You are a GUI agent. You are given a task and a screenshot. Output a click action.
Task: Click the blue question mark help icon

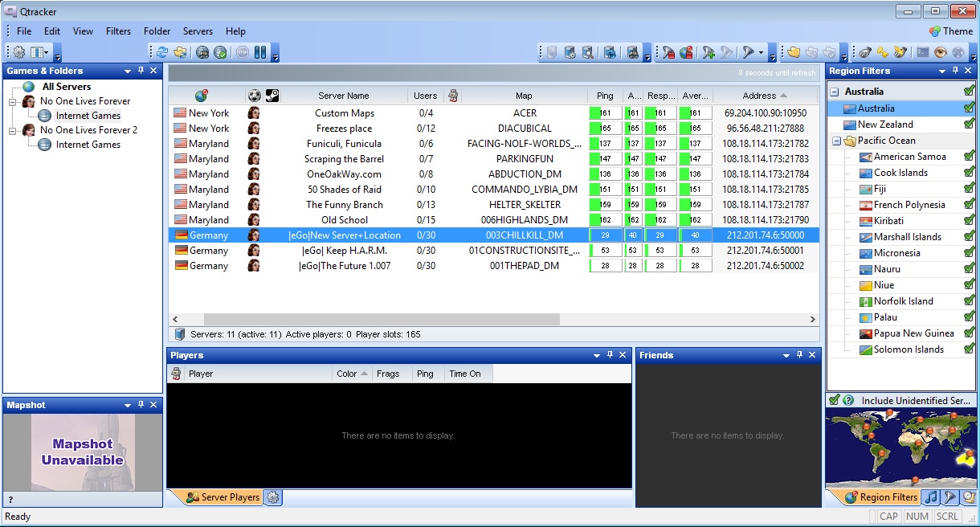coord(848,400)
